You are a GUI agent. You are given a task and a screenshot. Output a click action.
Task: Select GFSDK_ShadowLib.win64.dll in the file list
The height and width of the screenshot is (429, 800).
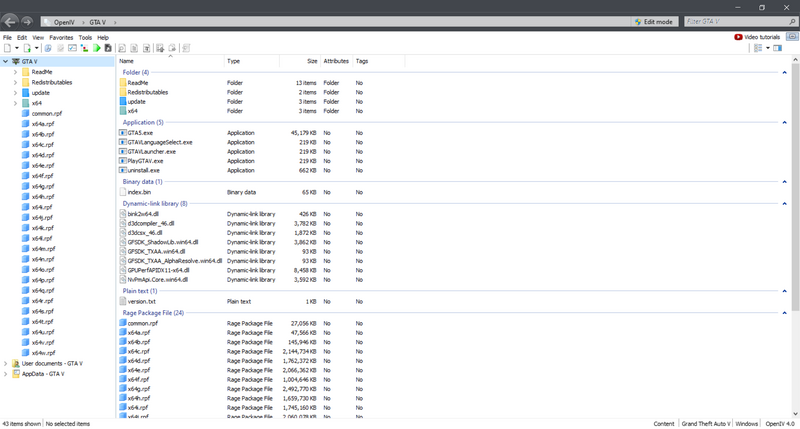163,242
